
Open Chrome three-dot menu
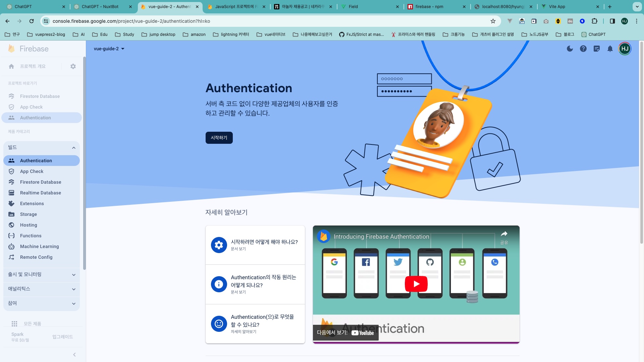coord(637,21)
